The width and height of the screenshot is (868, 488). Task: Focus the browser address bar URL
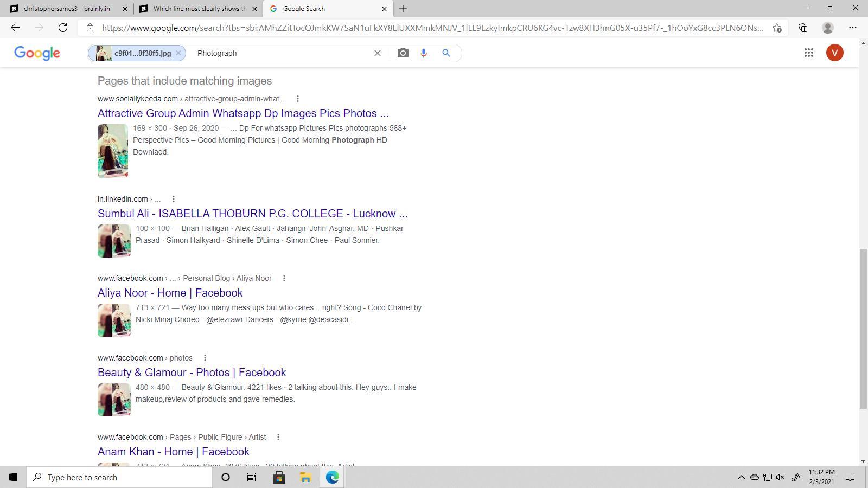pos(432,28)
